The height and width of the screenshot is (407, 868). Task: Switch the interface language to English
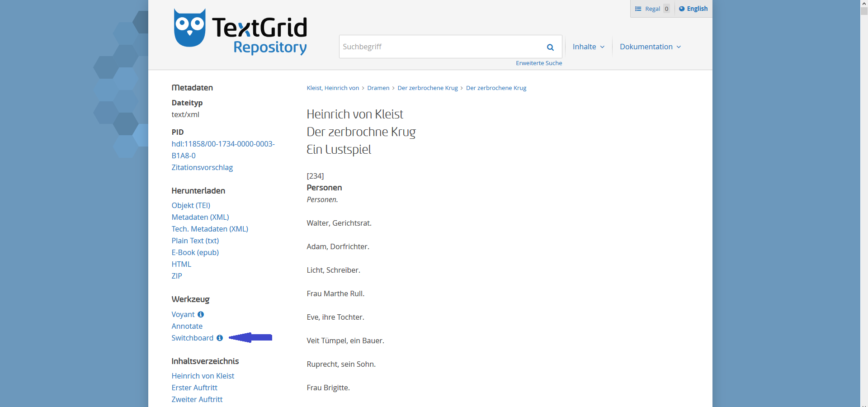click(697, 8)
